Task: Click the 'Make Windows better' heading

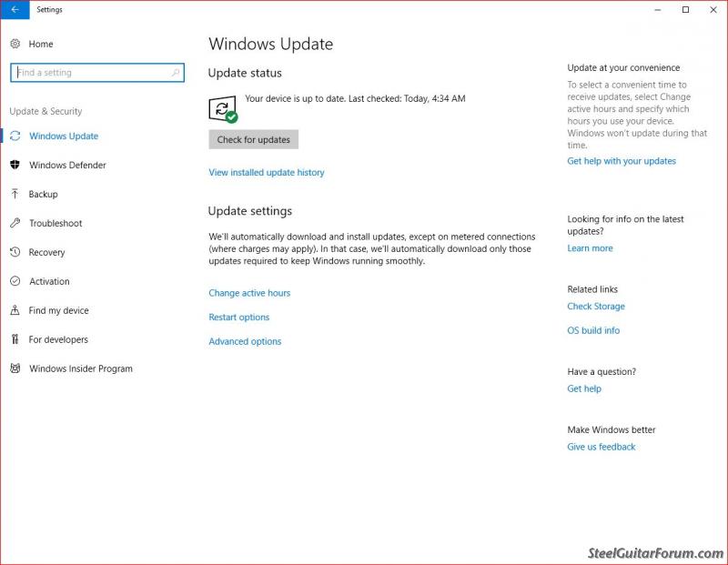Action: click(x=612, y=430)
